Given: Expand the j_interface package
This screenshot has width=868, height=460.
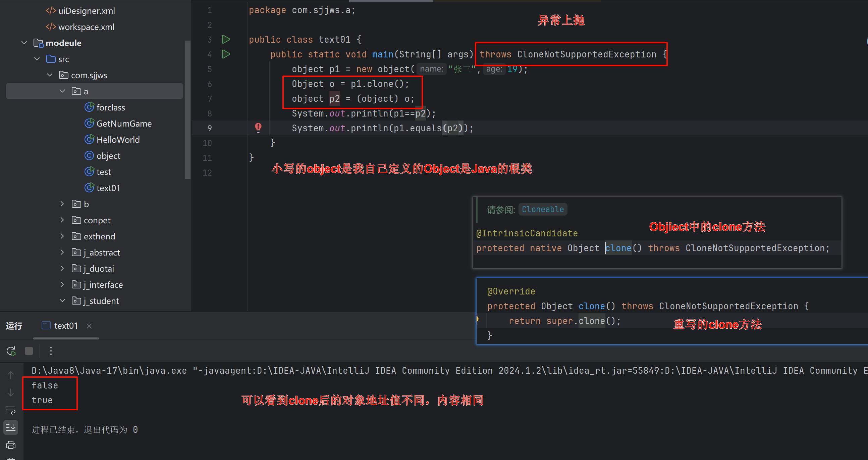Looking at the screenshot, I should coord(62,285).
